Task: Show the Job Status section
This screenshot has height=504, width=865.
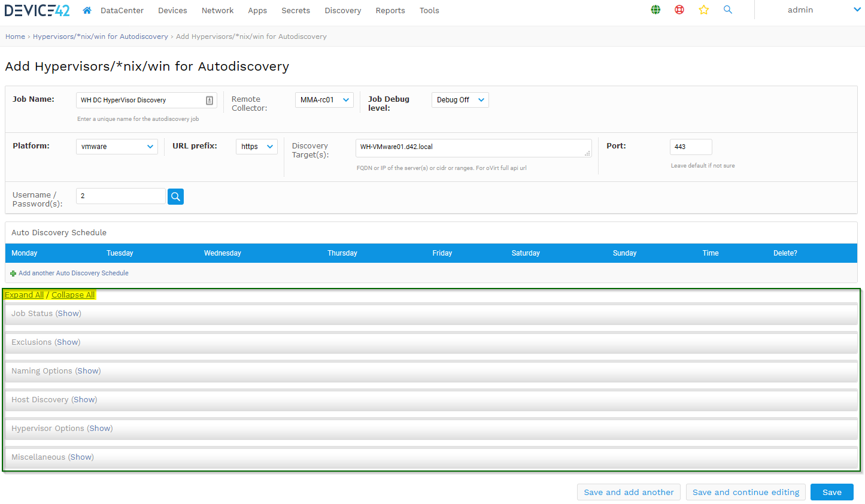Action: (x=68, y=313)
